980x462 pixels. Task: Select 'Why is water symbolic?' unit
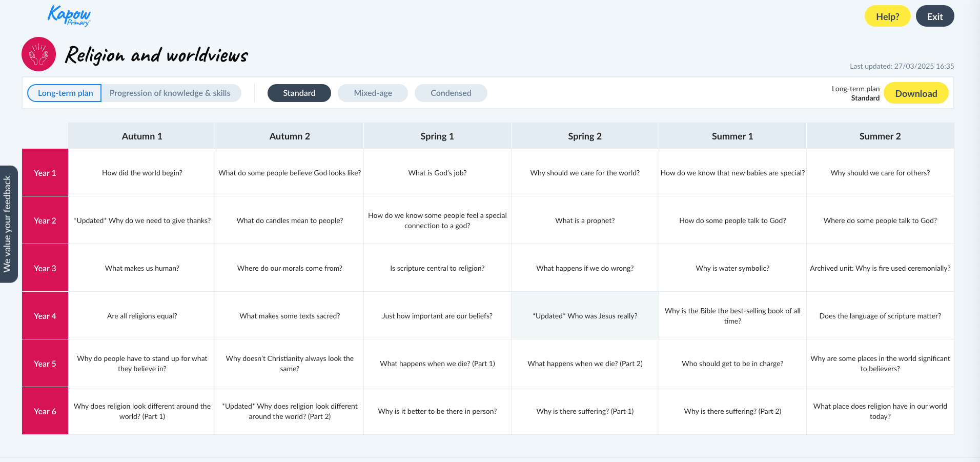coord(732,269)
